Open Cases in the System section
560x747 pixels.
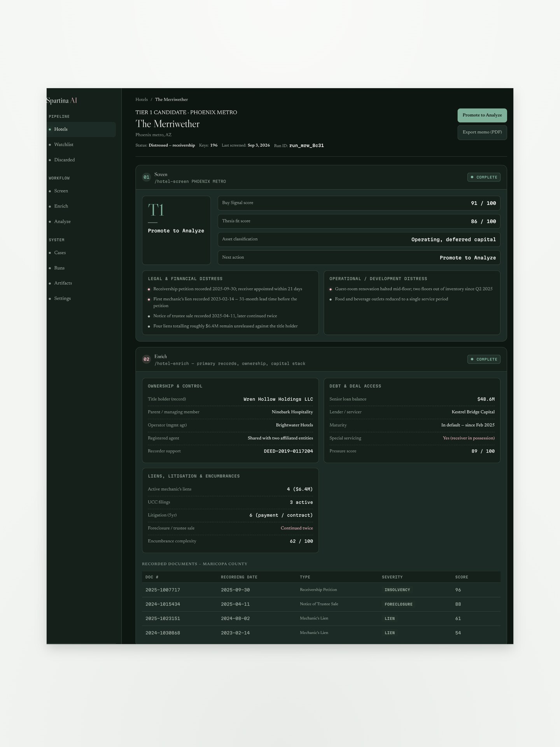coord(81,253)
